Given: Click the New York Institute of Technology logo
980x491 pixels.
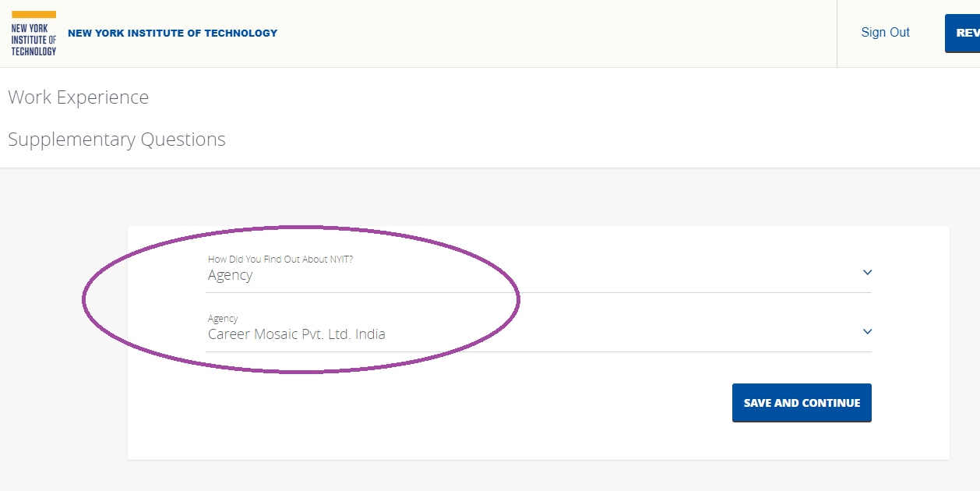Looking at the screenshot, I should click(x=33, y=34).
